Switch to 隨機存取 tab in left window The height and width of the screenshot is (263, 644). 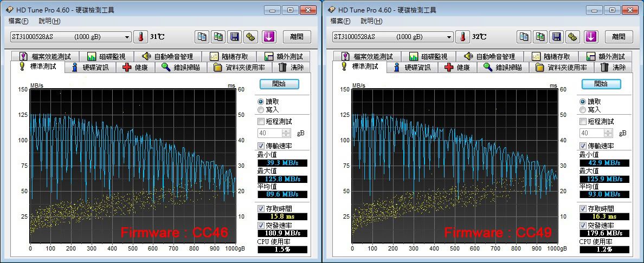click(228, 56)
